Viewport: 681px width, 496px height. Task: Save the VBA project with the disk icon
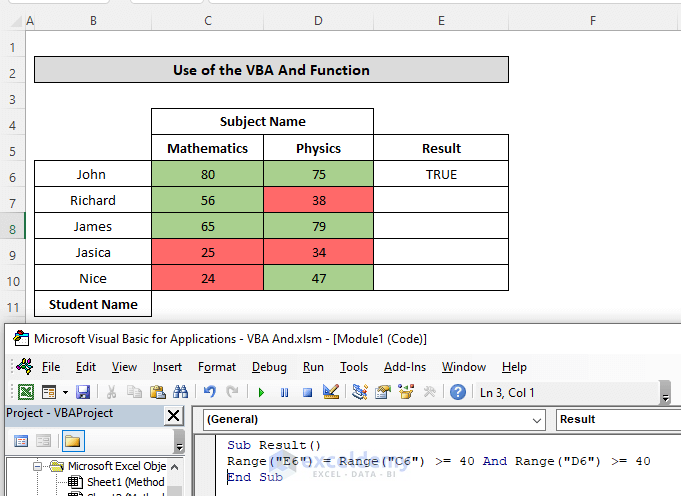tap(83, 392)
